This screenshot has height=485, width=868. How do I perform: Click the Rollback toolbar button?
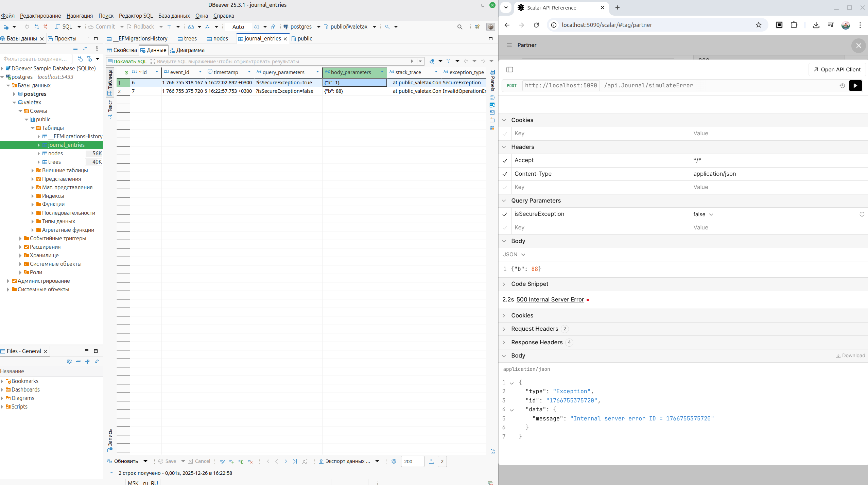coord(140,27)
